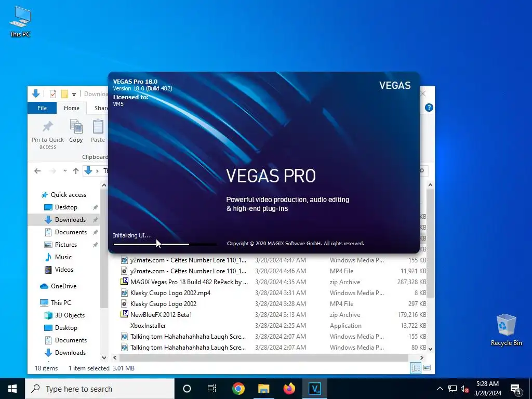The image size is (532, 399).
Task: Open File Explorer from the taskbar
Action: (x=263, y=389)
